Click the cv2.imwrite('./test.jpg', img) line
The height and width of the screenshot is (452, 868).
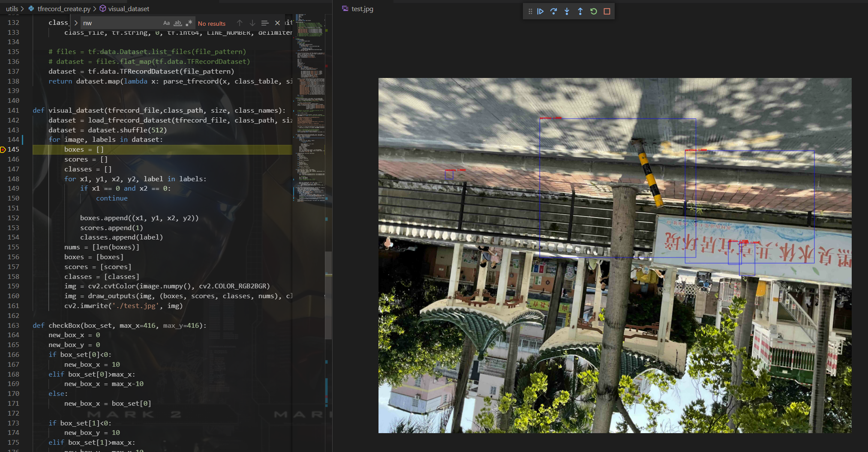(123, 306)
